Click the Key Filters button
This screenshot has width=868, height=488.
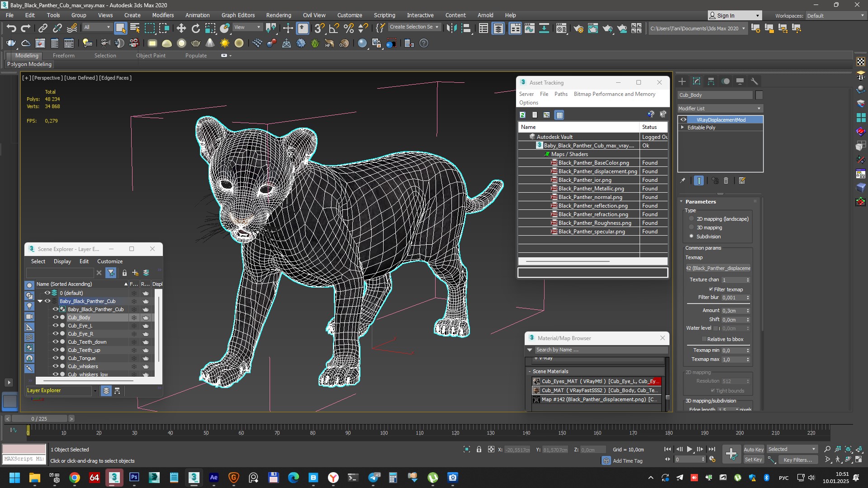(798, 460)
